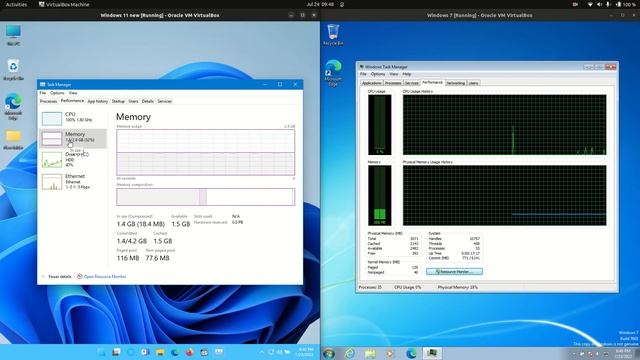The width and height of the screenshot is (640, 360).
Task: Open VirtualBox Machine menu in top bar
Action: [64, 4]
